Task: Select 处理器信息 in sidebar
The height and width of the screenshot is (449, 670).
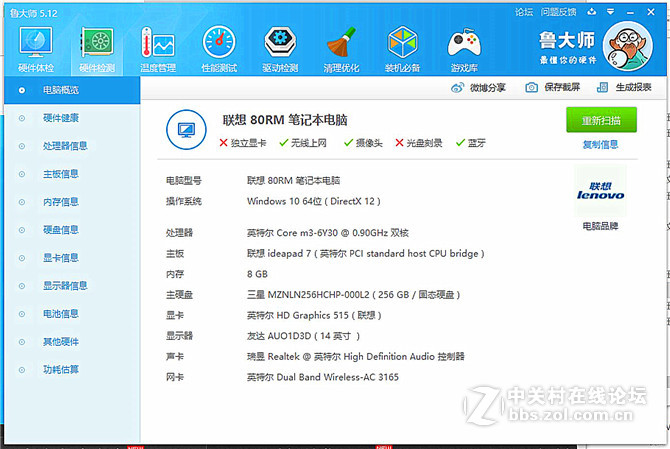Action: 72,146
